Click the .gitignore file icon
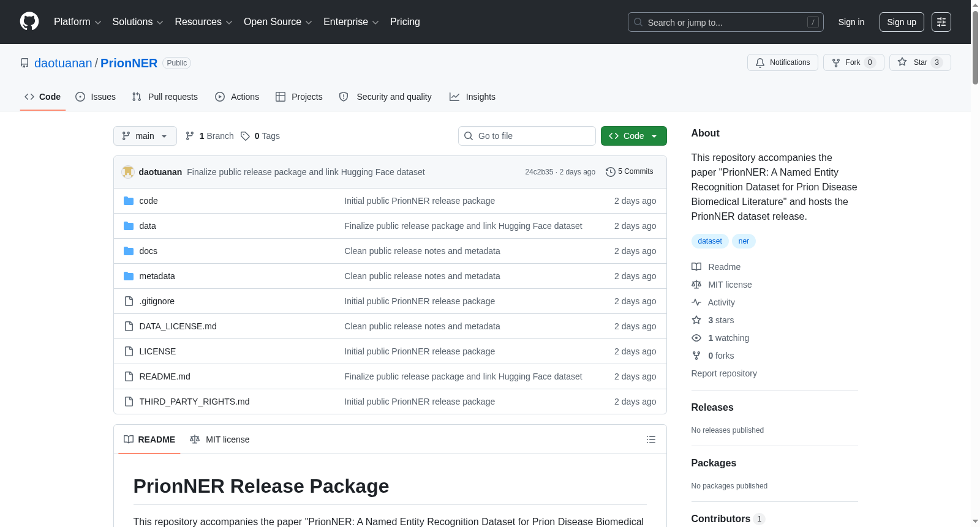 tap(129, 301)
